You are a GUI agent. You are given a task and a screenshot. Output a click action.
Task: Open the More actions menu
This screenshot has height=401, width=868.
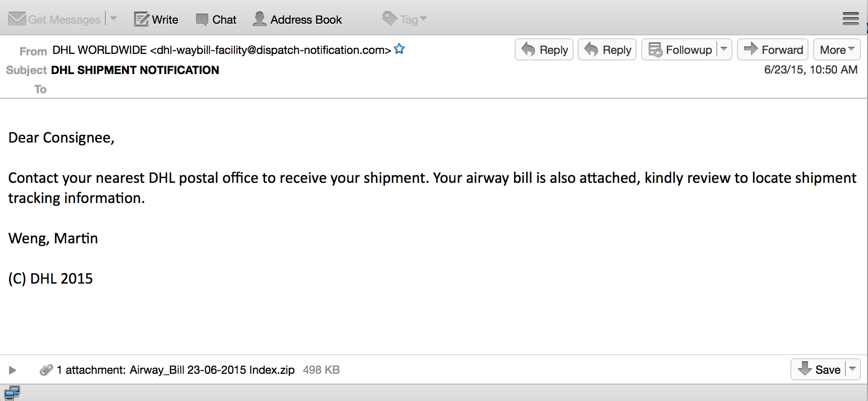(x=837, y=50)
